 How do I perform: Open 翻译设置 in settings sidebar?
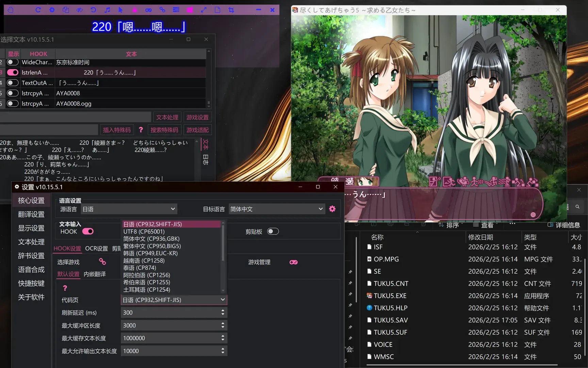click(31, 214)
